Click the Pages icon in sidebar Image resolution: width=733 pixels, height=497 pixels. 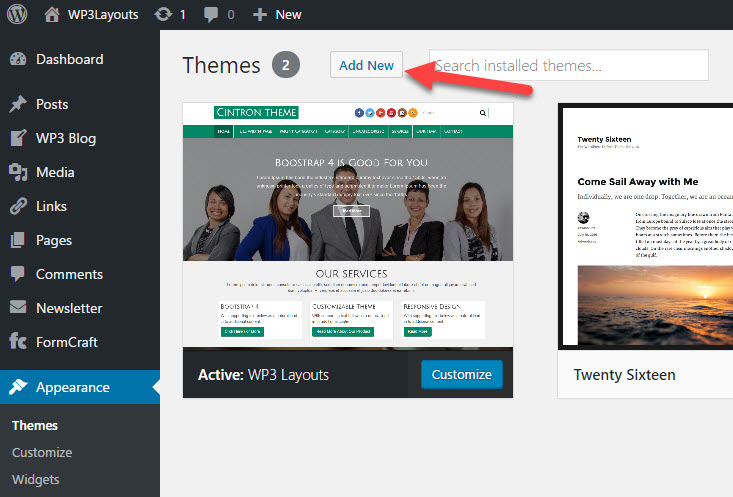pos(18,240)
